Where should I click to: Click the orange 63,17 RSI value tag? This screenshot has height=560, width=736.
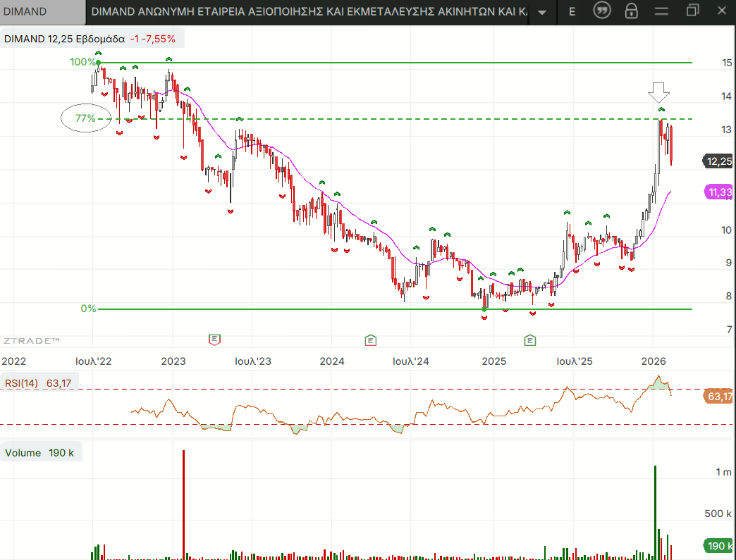click(x=719, y=397)
